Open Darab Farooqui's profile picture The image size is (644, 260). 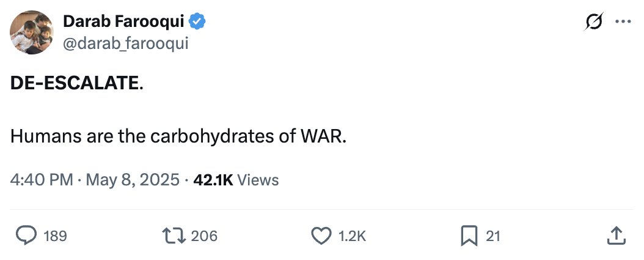coord(31,32)
